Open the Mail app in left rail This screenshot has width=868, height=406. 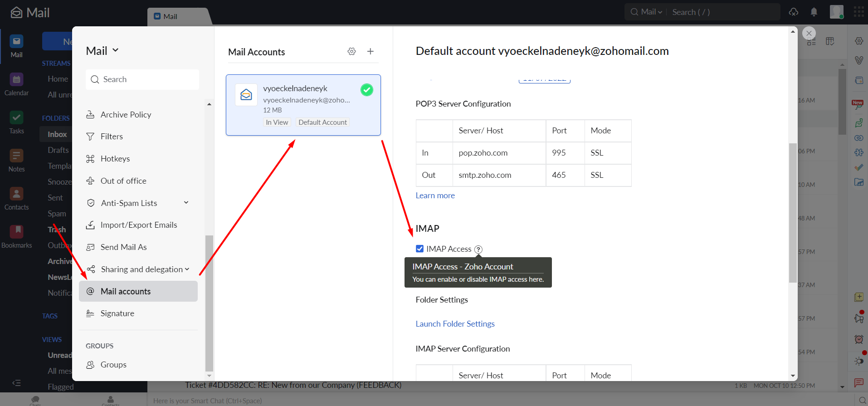pyautogui.click(x=16, y=46)
